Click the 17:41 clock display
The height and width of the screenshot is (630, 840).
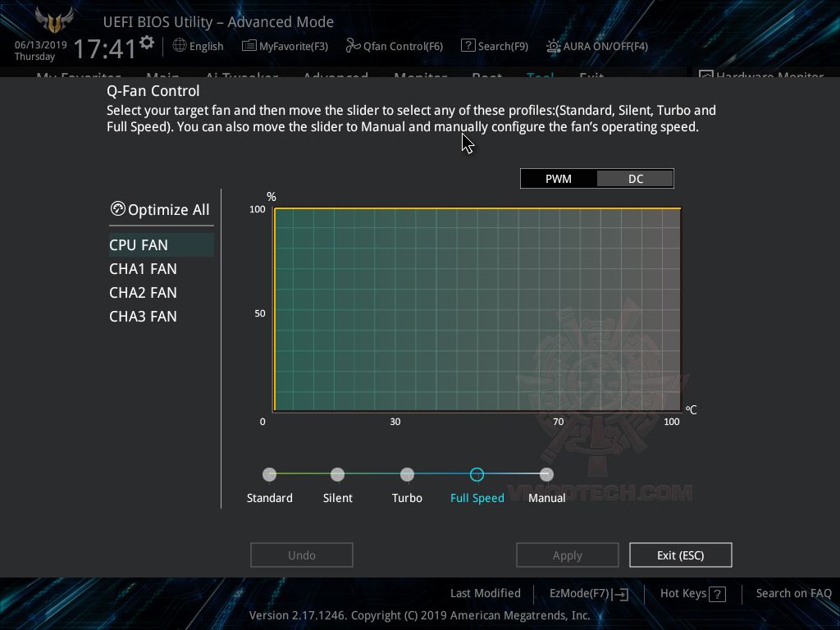pyautogui.click(x=105, y=48)
